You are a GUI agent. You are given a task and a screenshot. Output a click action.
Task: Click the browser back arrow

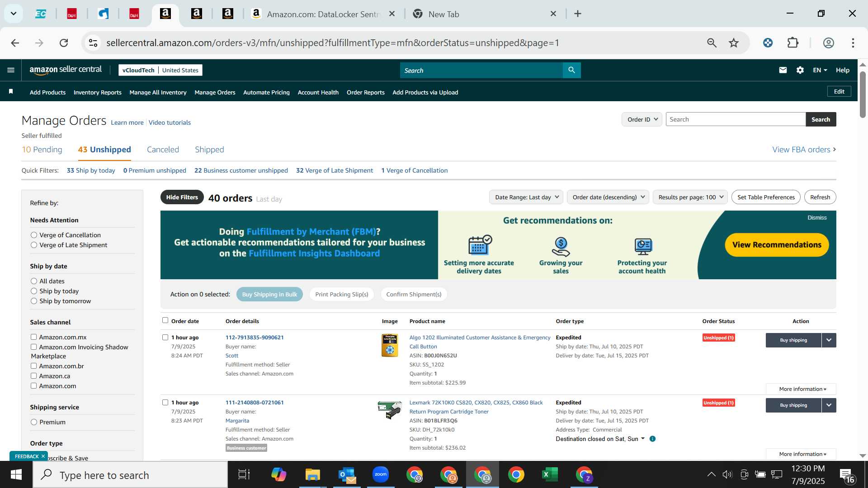point(15,43)
